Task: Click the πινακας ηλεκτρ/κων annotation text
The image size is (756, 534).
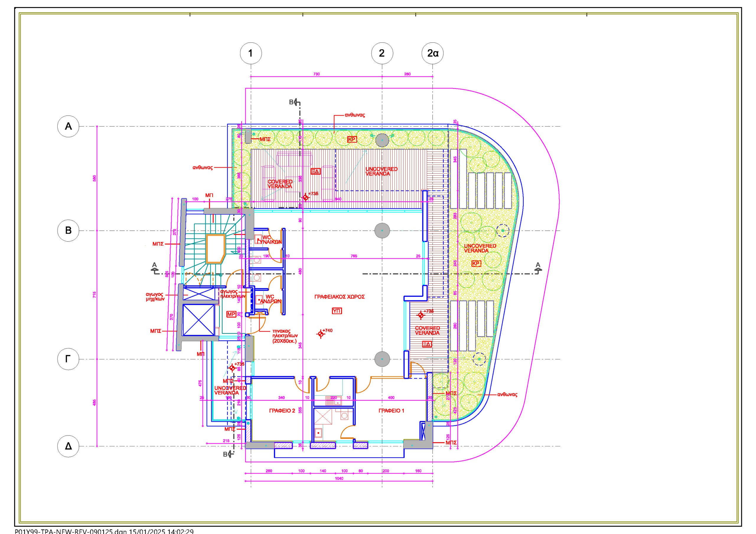Action: (285, 336)
